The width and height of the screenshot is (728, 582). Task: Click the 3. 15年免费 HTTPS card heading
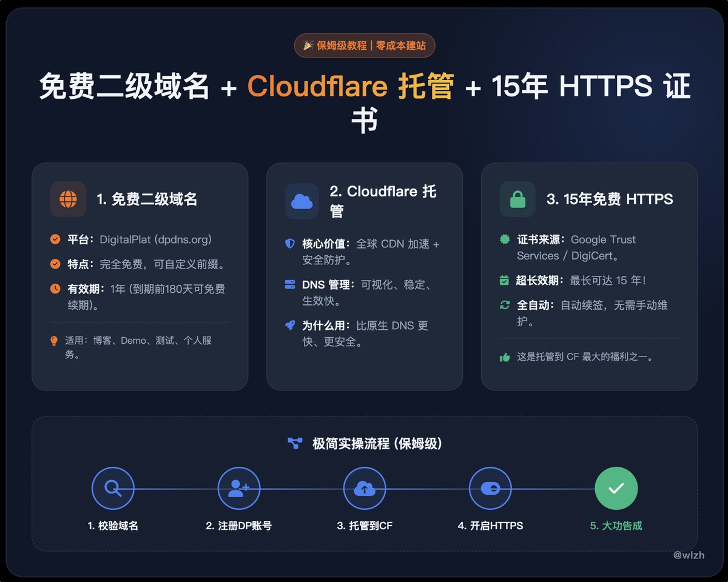pyautogui.click(x=610, y=199)
